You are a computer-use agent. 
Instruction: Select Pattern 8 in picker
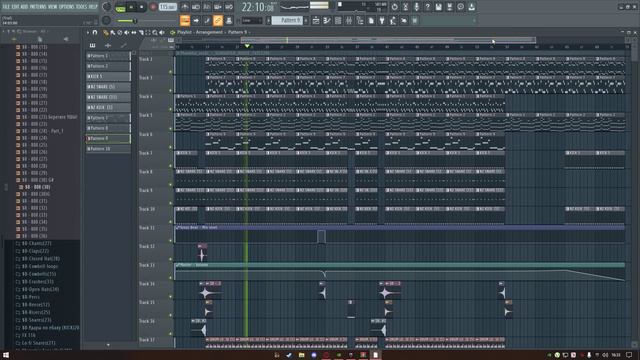tap(108, 128)
